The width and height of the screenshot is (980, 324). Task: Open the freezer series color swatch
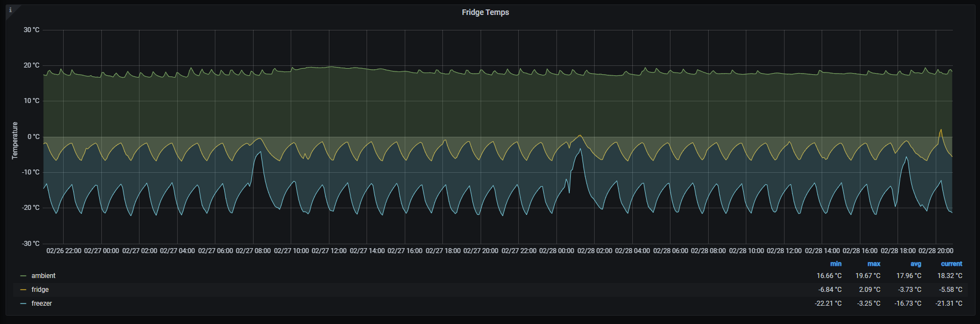pos(23,304)
